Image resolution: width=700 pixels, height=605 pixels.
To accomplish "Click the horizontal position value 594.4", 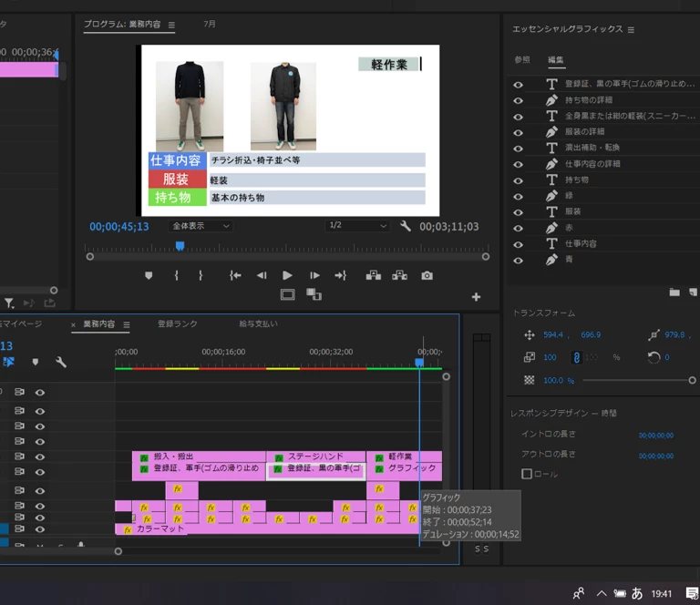I will (553, 335).
